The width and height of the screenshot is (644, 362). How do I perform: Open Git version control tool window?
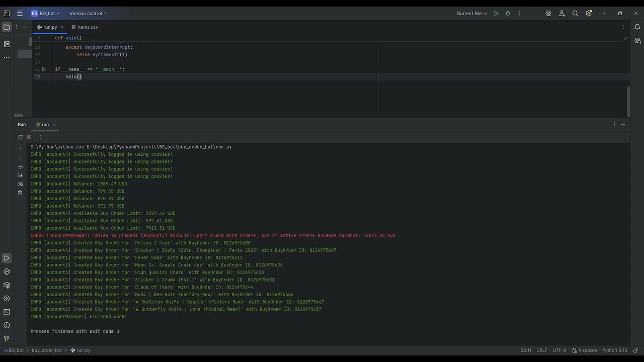tap(7, 338)
